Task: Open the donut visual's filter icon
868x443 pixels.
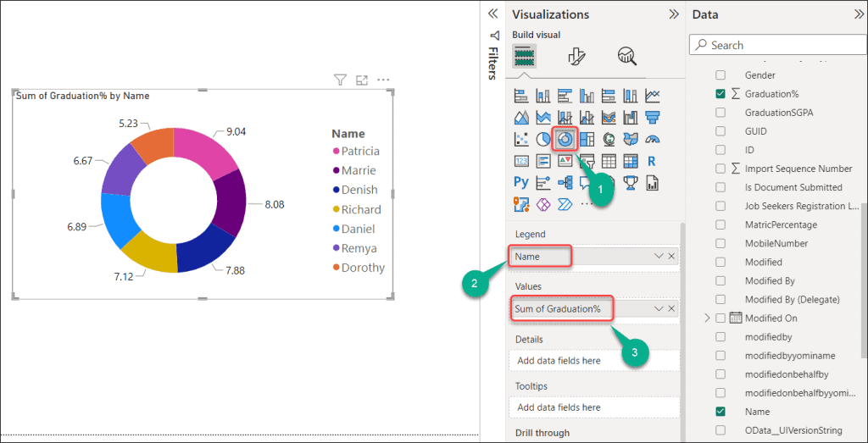Action: pyautogui.click(x=340, y=80)
